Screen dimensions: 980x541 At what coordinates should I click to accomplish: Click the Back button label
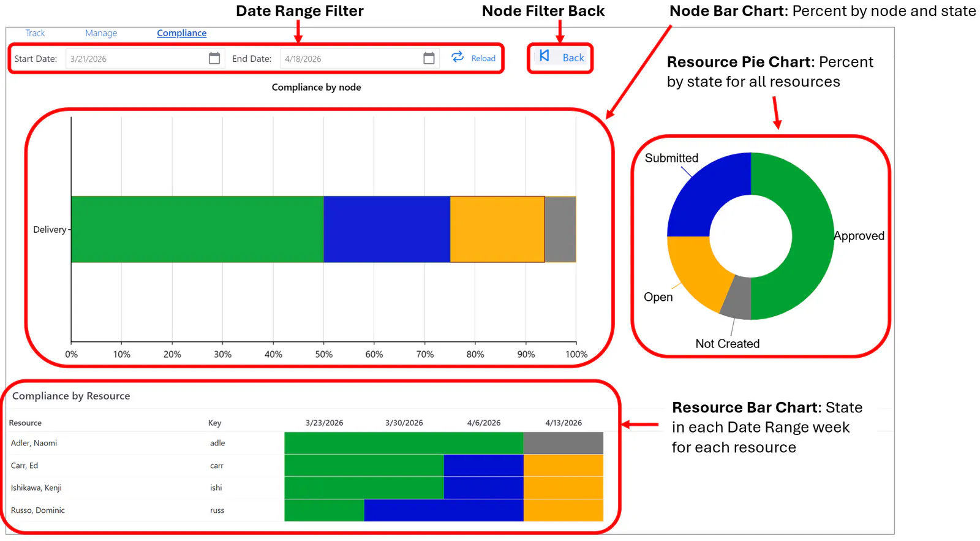[573, 58]
